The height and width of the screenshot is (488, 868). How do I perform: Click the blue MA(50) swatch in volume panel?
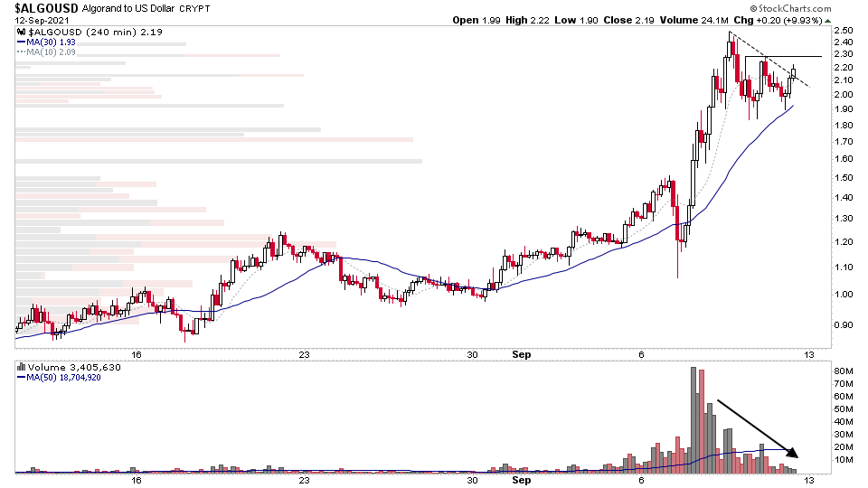21,378
